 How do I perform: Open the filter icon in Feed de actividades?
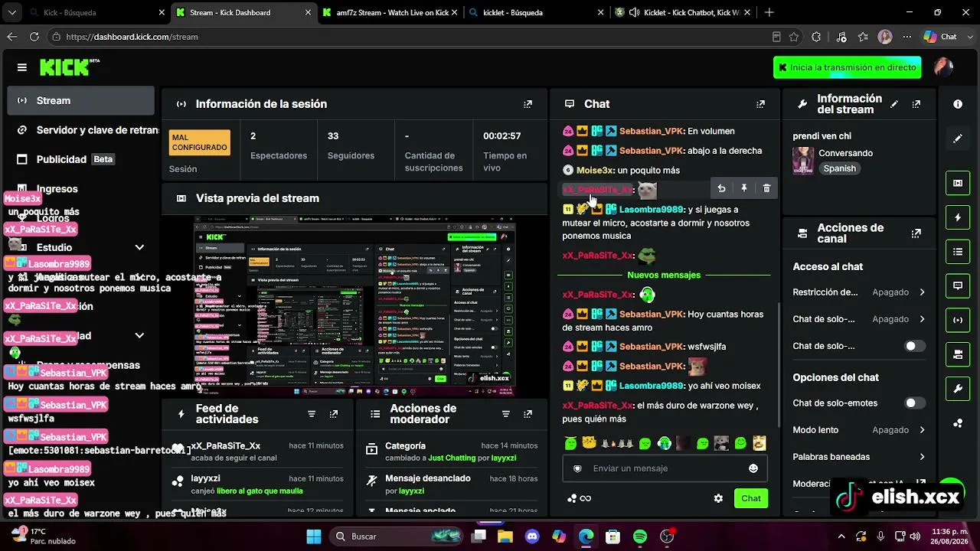[312, 414]
